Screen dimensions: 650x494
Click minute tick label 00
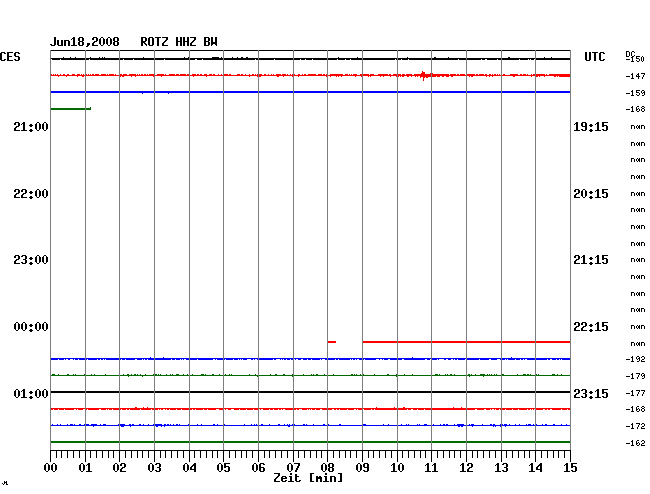click(x=51, y=468)
